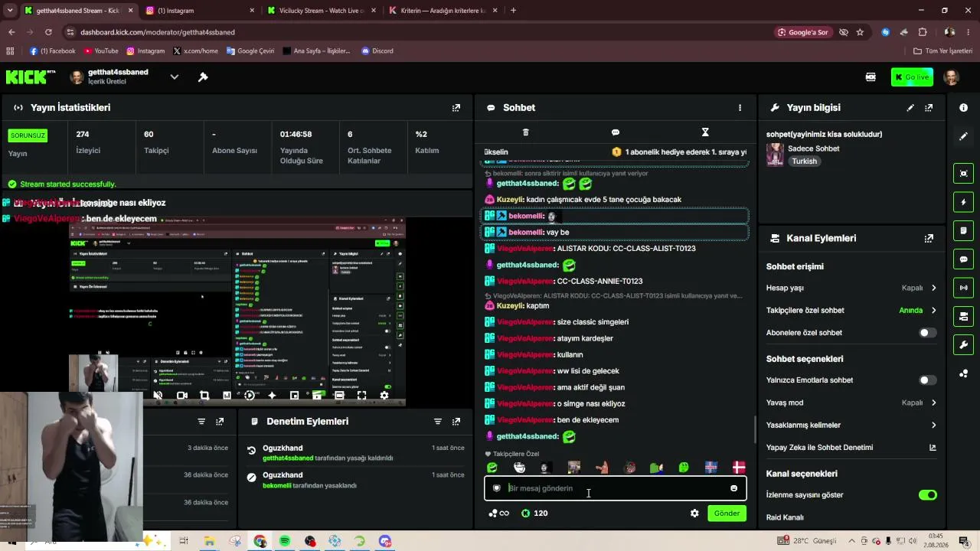
Task: Open chat settings gear beside Gönder
Action: coord(694,514)
